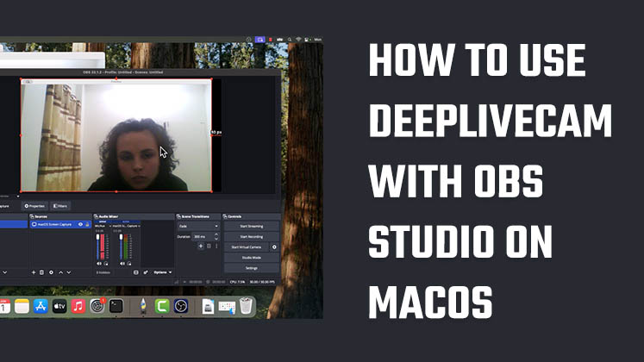Open the Audio Mixer dock panel header
The height and width of the screenshot is (362, 644).
pyautogui.click(x=134, y=216)
